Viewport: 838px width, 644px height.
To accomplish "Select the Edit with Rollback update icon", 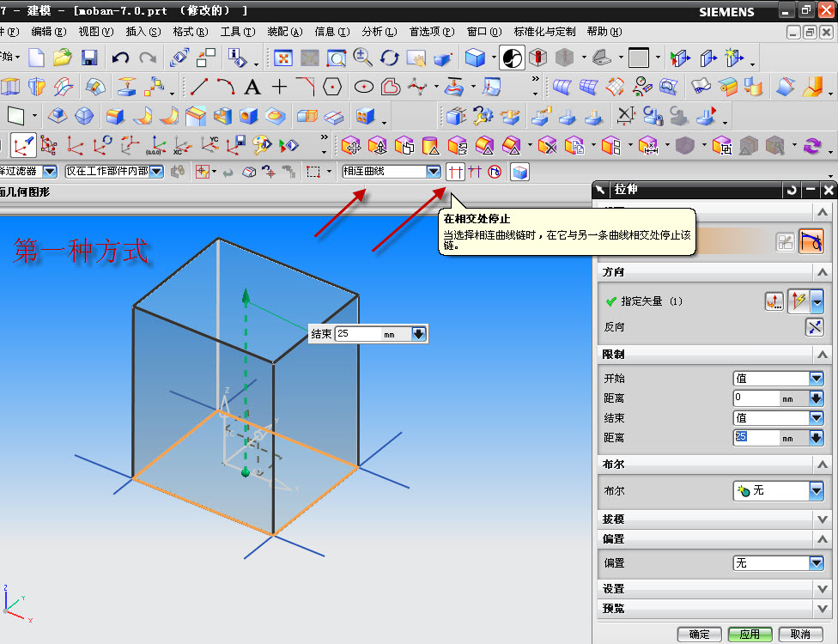I will click(483, 116).
